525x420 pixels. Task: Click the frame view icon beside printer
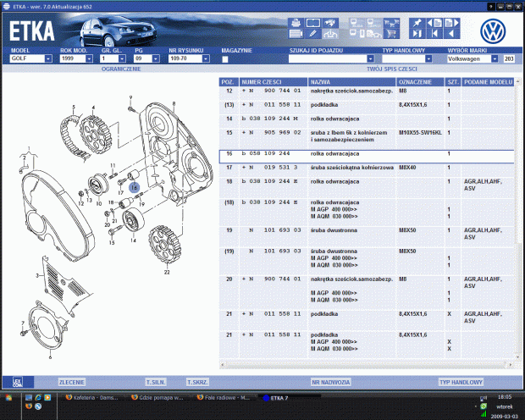(x=313, y=23)
